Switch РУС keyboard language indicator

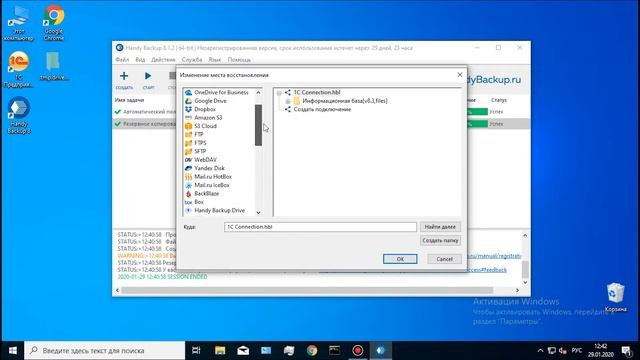pyautogui.click(x=576, y=350)
